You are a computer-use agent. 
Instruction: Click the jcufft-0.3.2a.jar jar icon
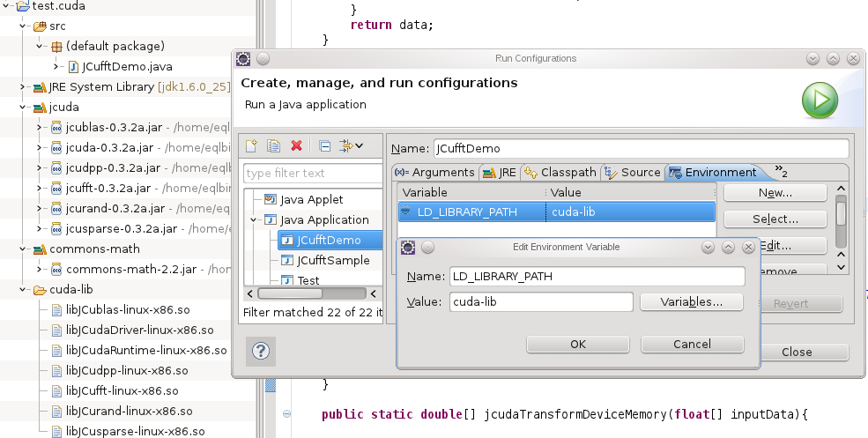point(56,189)
